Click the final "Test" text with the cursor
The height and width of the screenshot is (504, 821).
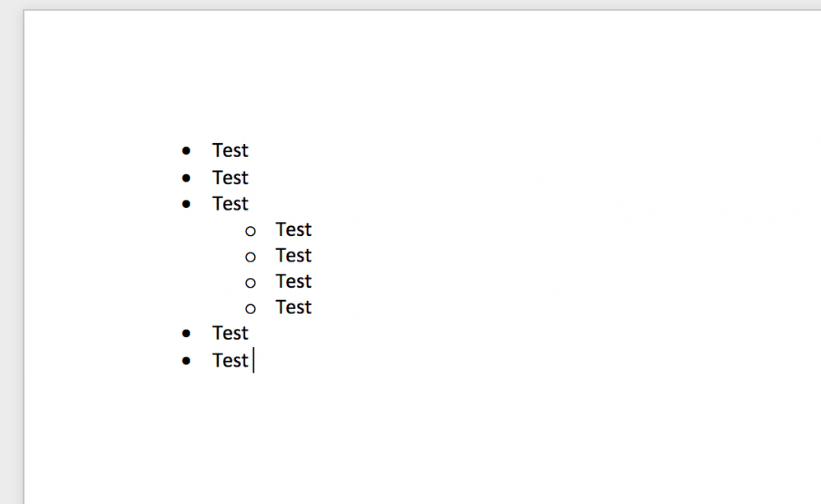pos(230,360)
